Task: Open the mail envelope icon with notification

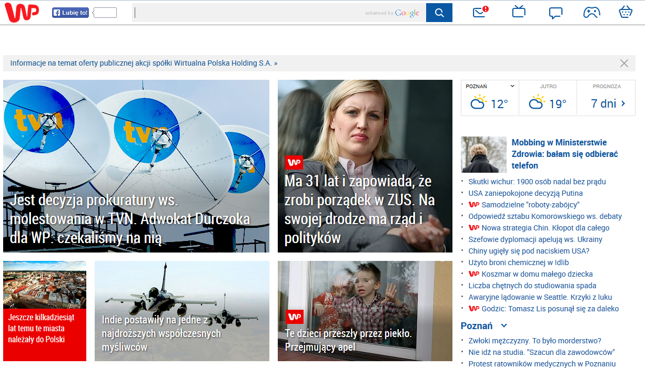Action: pyautogui.click(x=480, y=12)
